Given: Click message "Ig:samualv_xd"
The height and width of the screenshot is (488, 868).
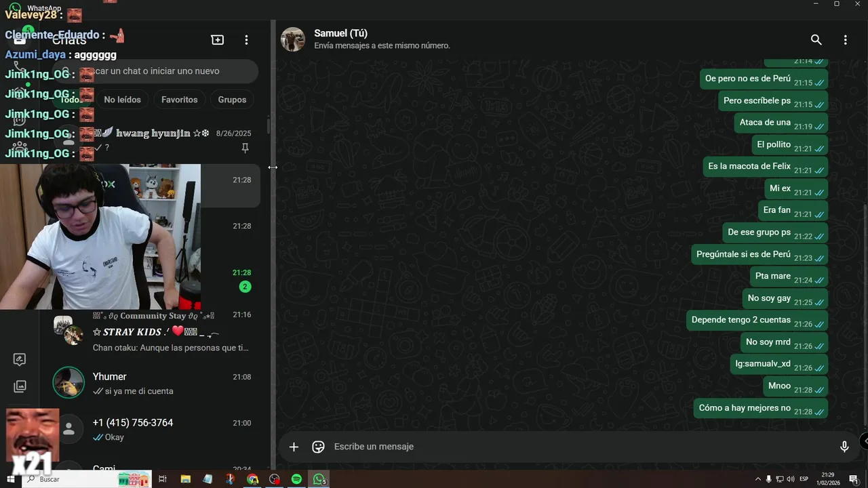Looking at the screenshot, I should [x=779, y=364].
